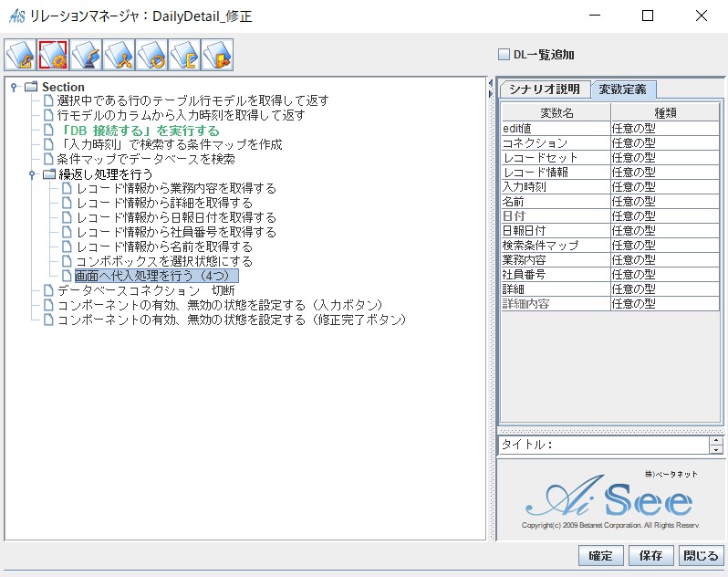Click the 閉じる button
Viewport: 728px width, 577px height.
[701, 556]
